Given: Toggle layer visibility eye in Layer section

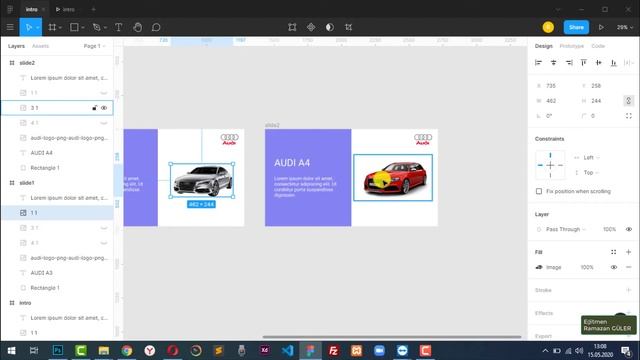Looking at the screenshot, I should pyautogui.click(x=629, y=229).
